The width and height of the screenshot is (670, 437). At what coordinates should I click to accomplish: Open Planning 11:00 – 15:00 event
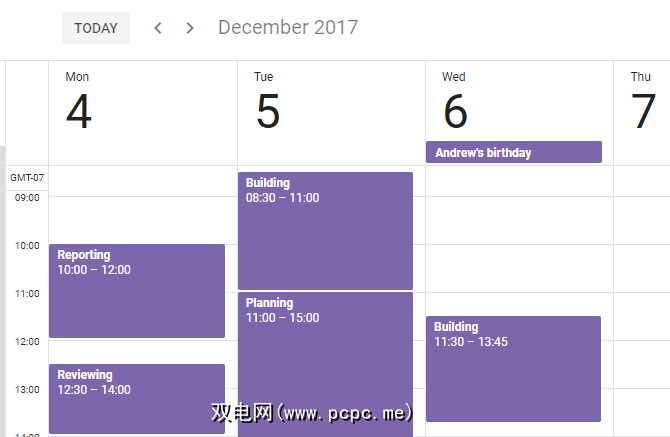click(325, 360)
